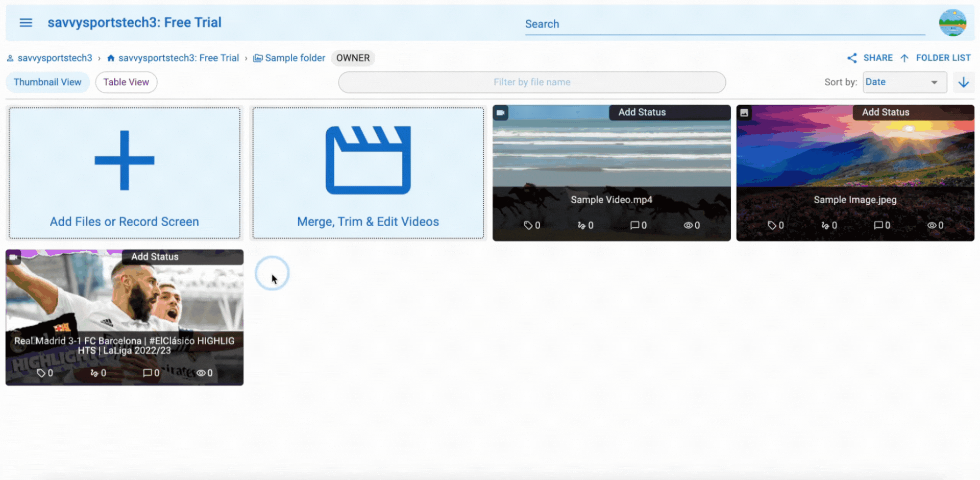Click the home icon in breadcrumb
This screenshot has height=480, width=980.
pos(111,58)
